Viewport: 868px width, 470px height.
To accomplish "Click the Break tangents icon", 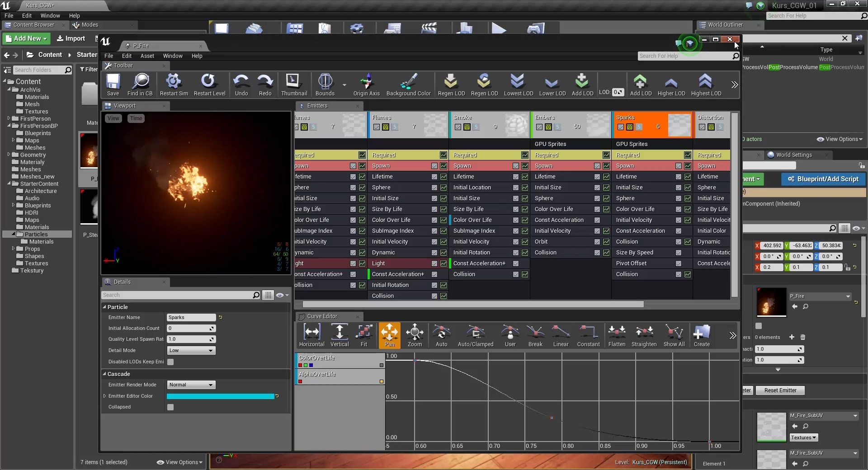I will pos(535,334).
